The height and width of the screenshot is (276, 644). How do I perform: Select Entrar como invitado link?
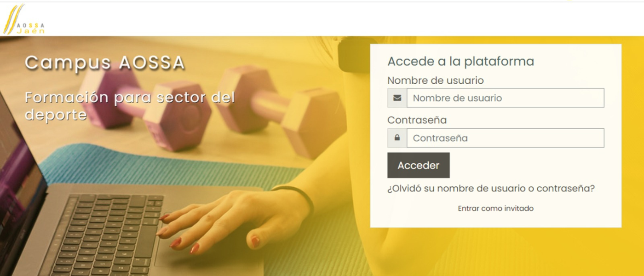coord(495,208)
